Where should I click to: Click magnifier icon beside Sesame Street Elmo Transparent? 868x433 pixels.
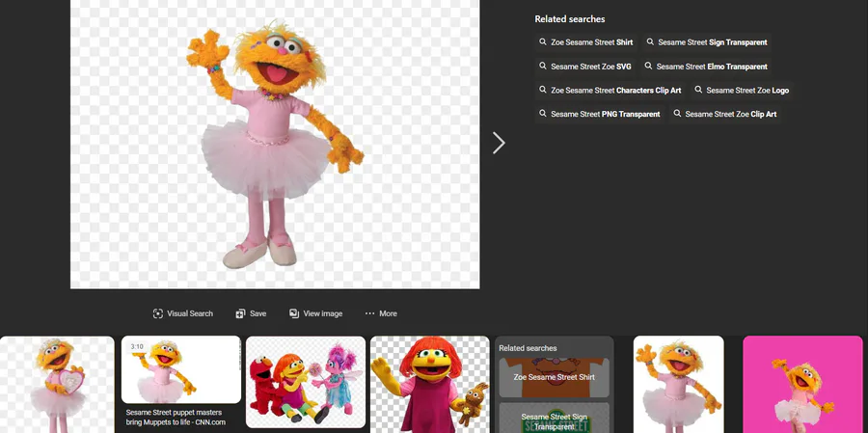(x=649, y=66)
